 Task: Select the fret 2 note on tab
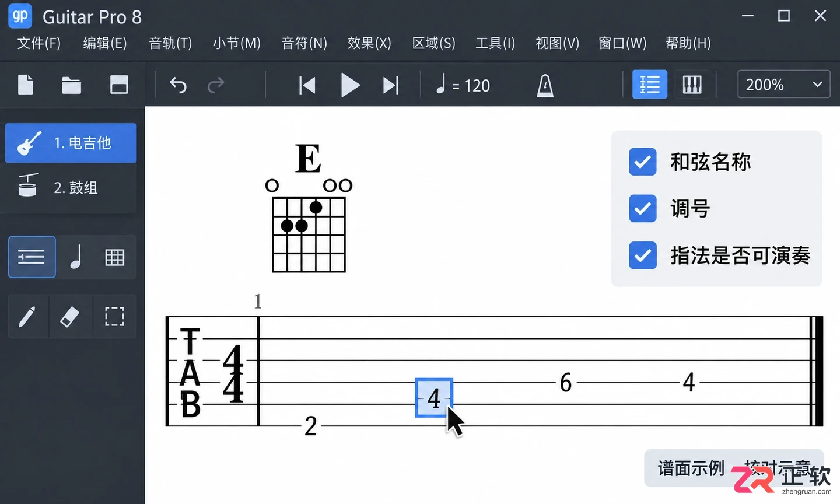tap(311, 426)
